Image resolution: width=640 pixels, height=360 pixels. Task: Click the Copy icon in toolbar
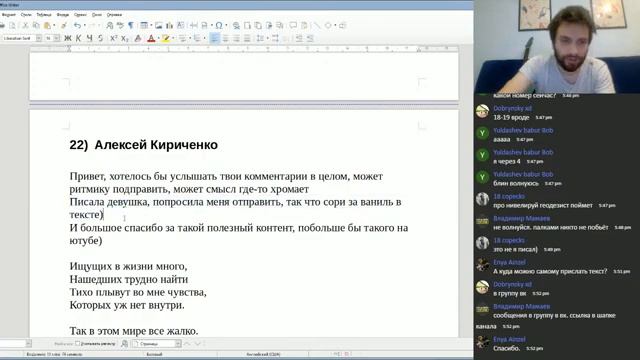(36, 25)
